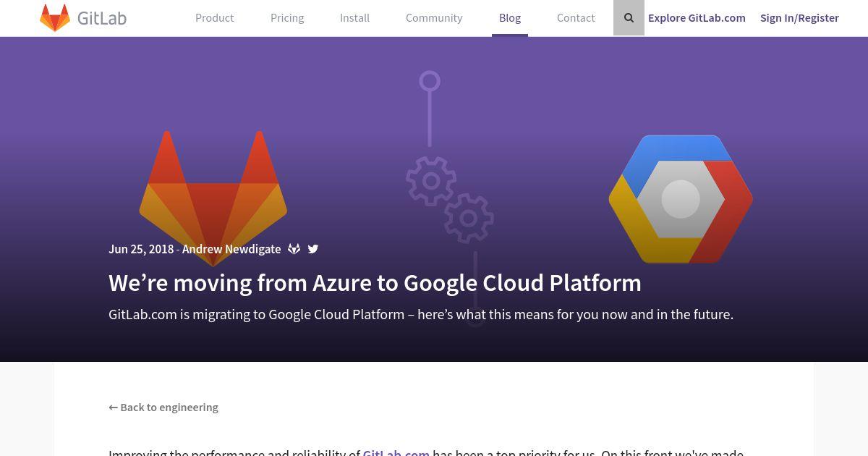
Task: Go to the Pricing page
Action: (287, 18)
